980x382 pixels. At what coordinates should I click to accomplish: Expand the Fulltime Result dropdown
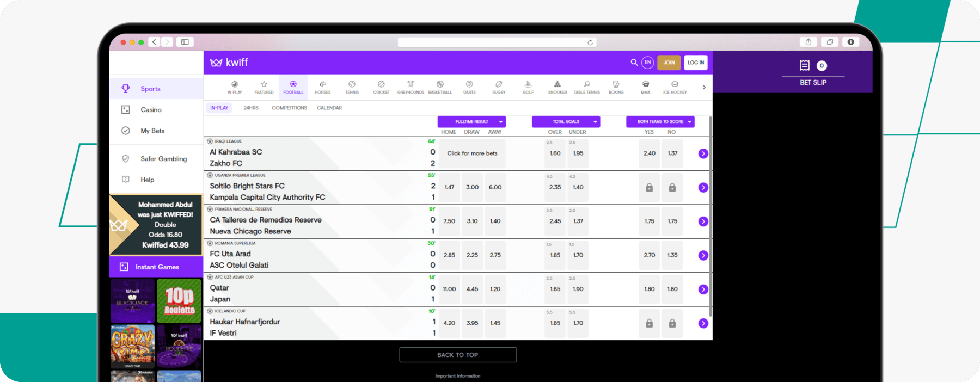(471, 122)
